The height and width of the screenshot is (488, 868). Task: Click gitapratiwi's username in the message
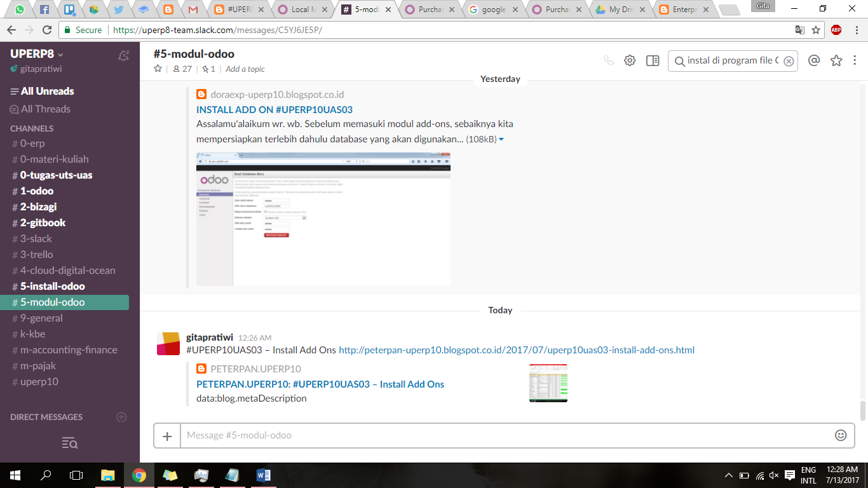210,337
